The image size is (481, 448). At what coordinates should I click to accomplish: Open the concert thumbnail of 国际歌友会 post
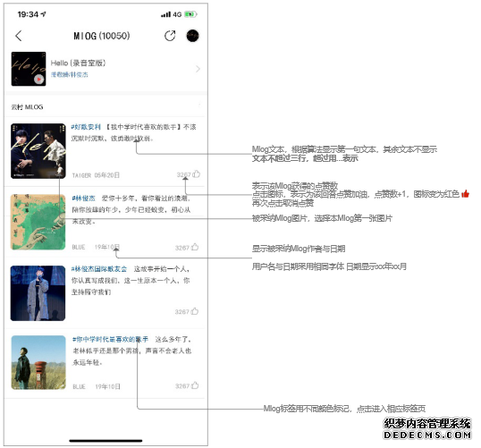coord(38,293)
